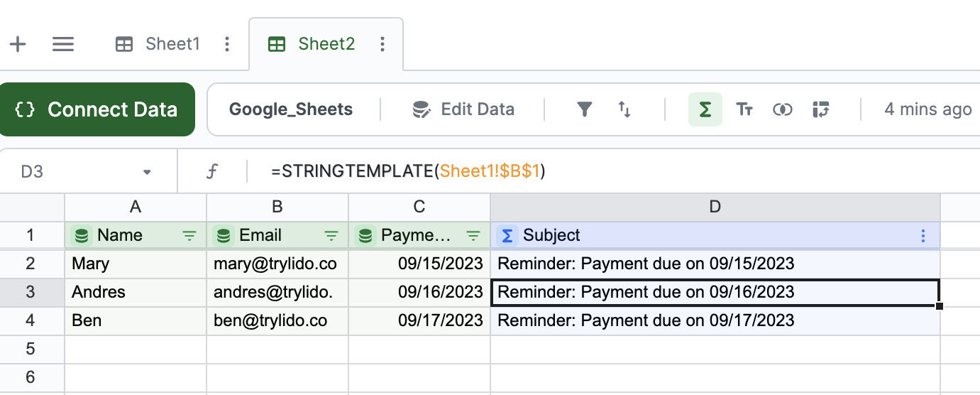Screen dimensions: 980x395
Task: Expand the D3 cell reference dropdown
Action: click(147, 172)
